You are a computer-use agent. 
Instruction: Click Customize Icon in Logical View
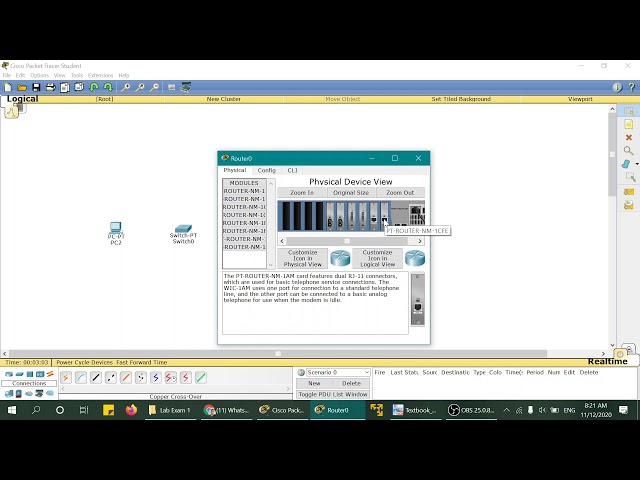pyautogui.click(x=378, y=258)
